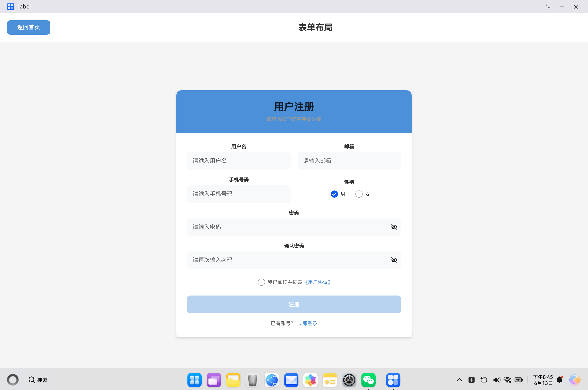Click the 确认密码 field label
The width and height of the screenshot is (588, 390).
tap(294, 246)
